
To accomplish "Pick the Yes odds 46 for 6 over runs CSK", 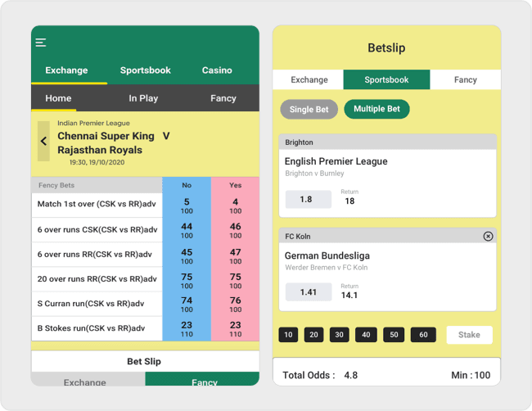I will (x=236, y=230).
